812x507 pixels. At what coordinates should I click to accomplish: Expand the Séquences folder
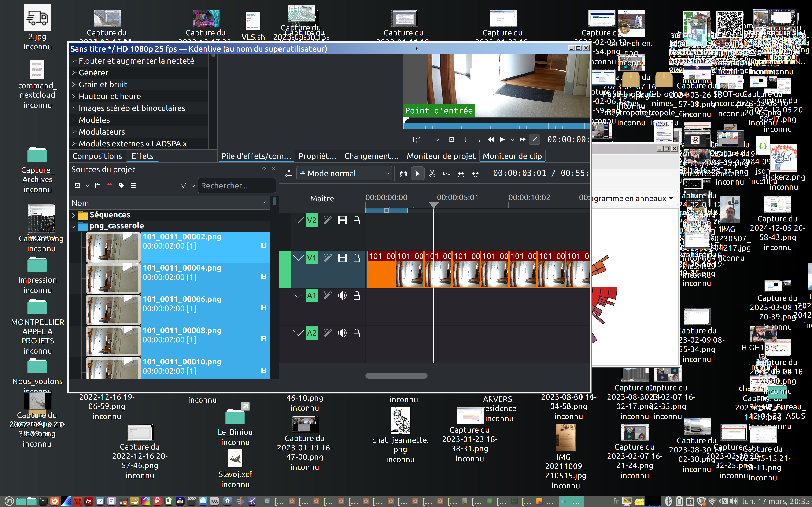74,215
